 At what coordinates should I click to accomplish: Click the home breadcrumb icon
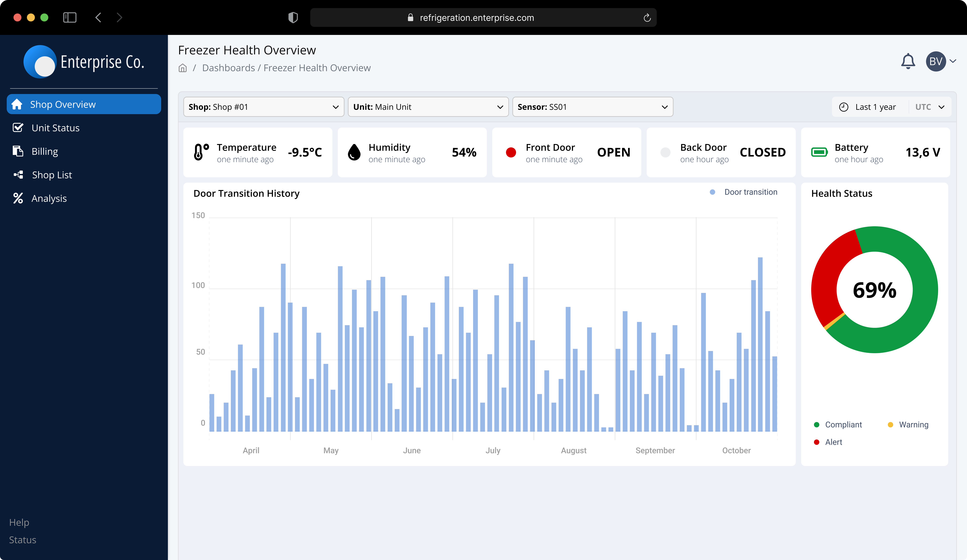click(x=183, y=68)
